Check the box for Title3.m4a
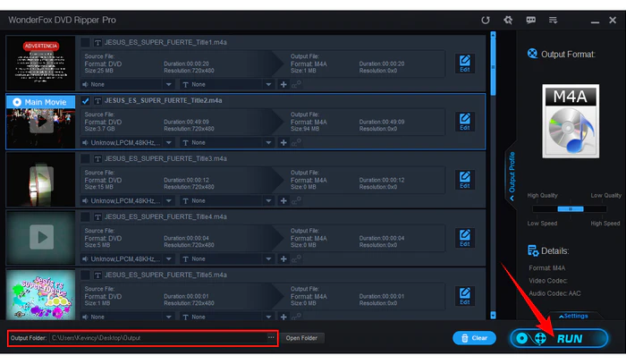Image resolution: width=626 pixels, height=364 pixels. pos(85,159)
